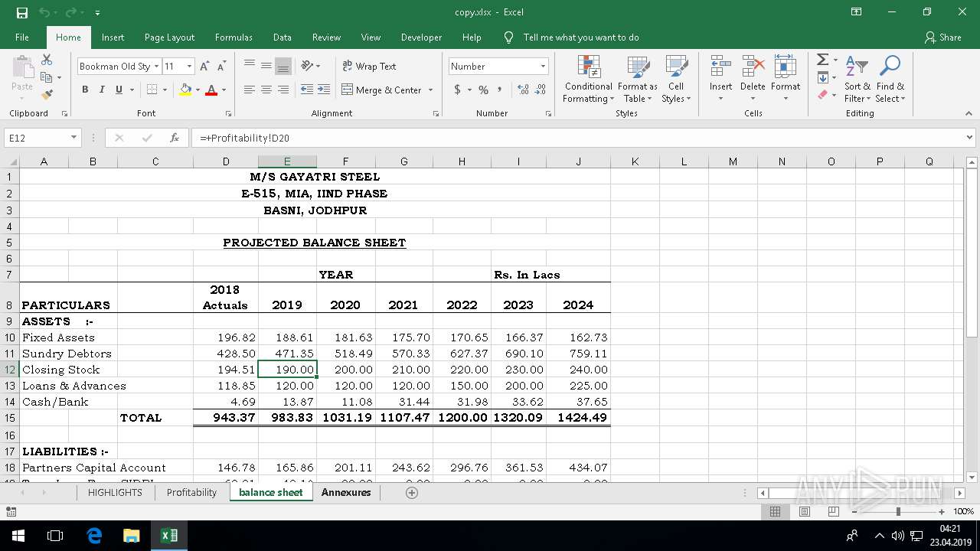The height and width of the screenshot is (551, 980).
Task: Toggle Align Left
Action: [250, 90]
